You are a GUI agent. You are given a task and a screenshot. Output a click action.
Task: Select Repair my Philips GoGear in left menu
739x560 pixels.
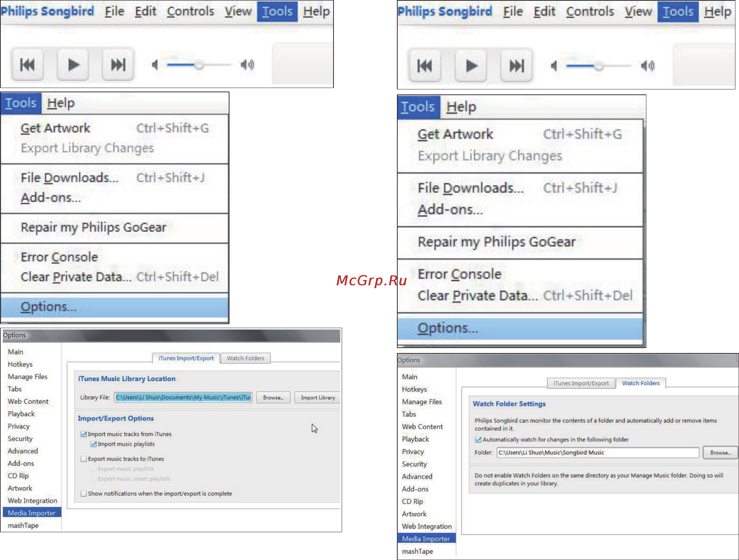tap(114, 227)
